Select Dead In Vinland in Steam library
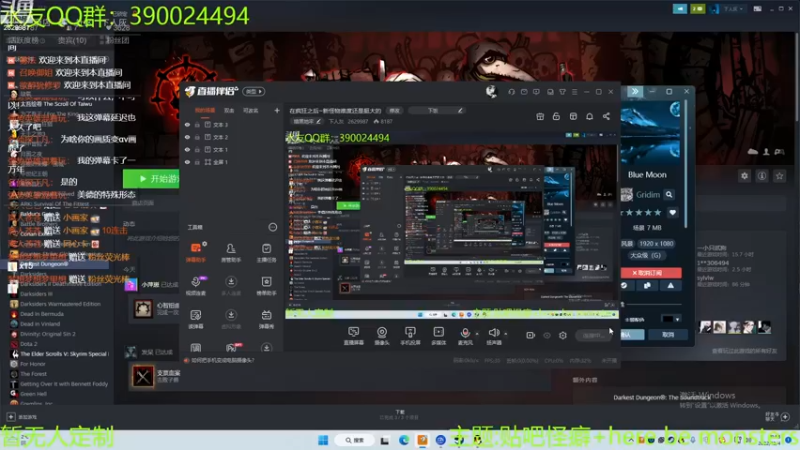This screenshot has width=800, height=450. pos(40,324)
